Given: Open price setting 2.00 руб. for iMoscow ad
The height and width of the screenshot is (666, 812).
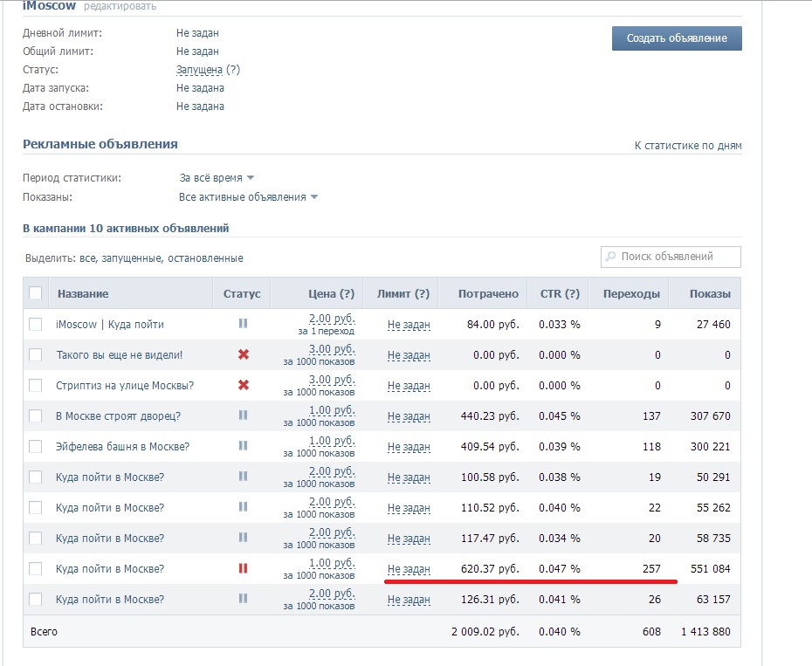Looking at the screenshot, I should [x=332, y=318].
